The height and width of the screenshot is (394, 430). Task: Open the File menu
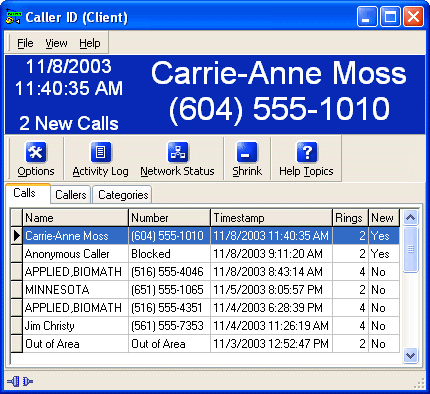[x=25, y=43]
